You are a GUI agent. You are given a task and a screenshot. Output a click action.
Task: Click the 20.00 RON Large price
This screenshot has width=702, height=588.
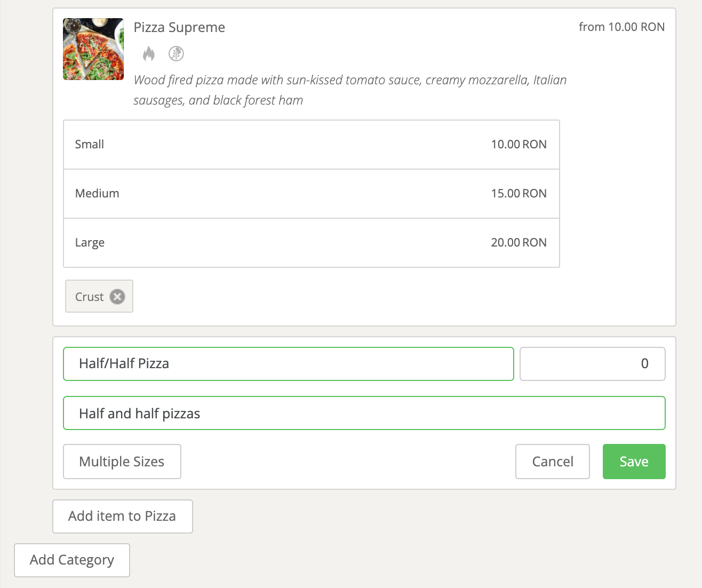[518, 243]
